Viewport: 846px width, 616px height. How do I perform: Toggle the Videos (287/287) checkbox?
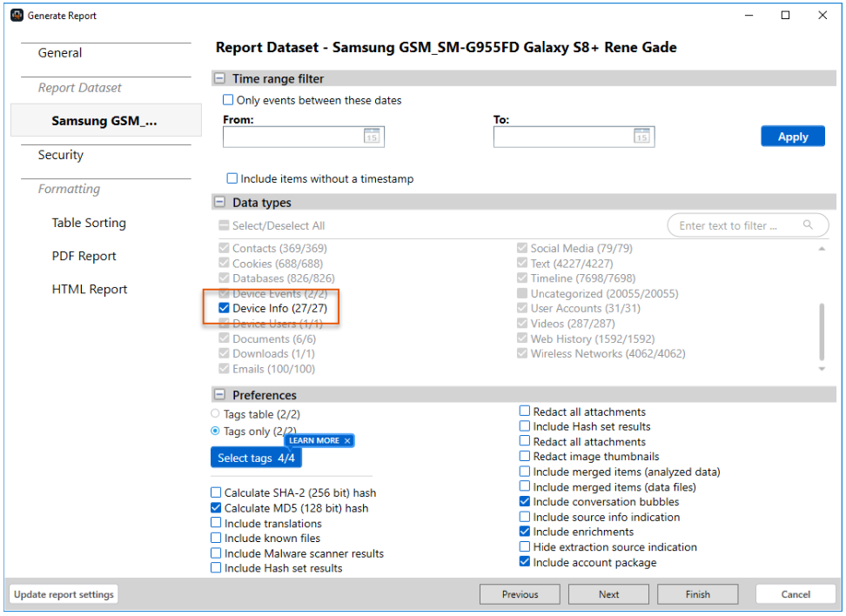(521, 323)
